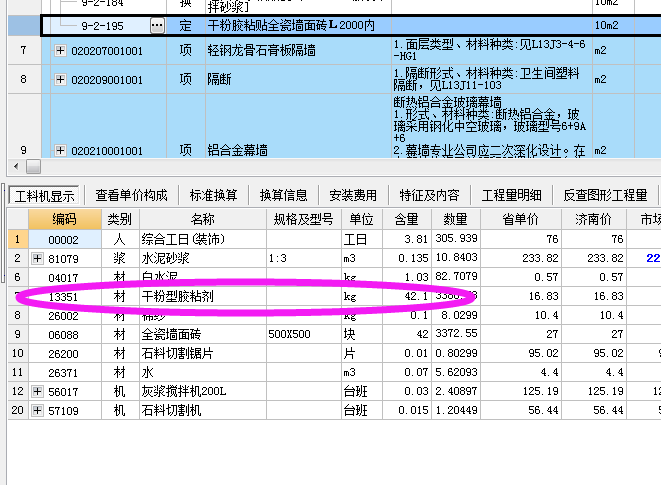Select spec cell 500X500
Screen dimensions: 661x485
304,334
